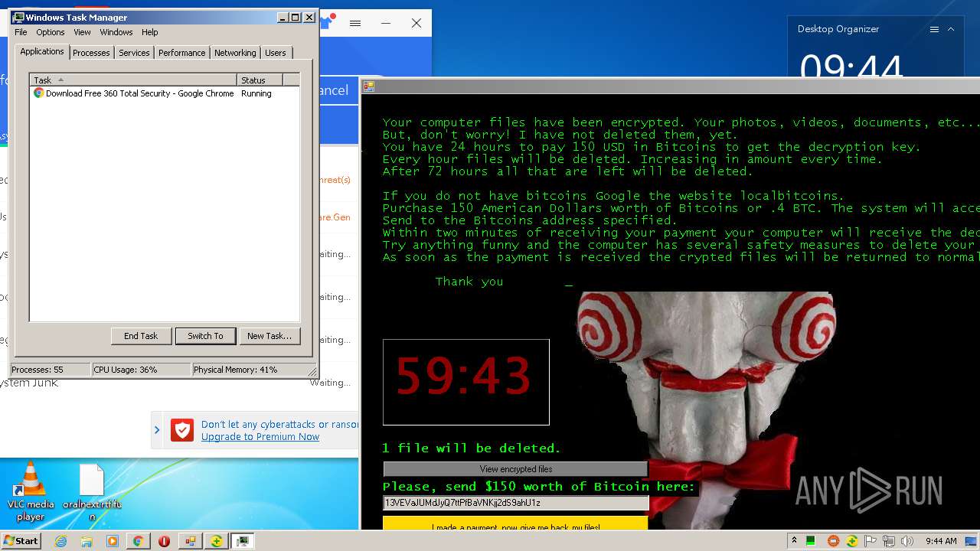
Task: Switch to the Services tab
Action: 134,53
